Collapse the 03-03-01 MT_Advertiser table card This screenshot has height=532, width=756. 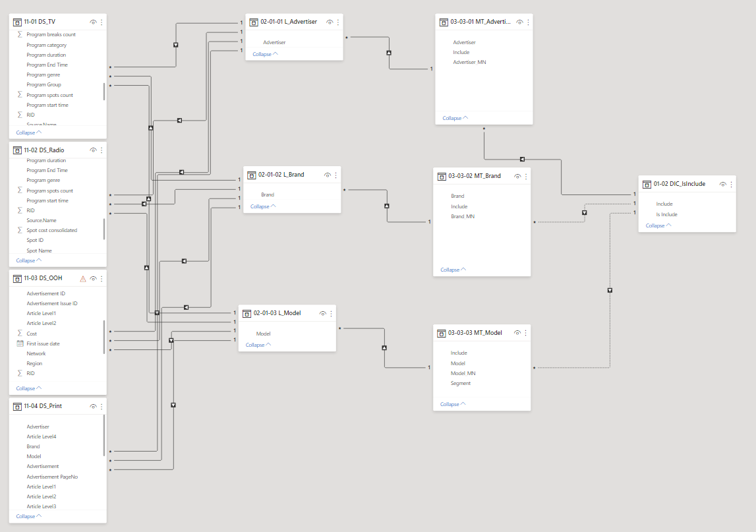pyautogui.click(x=455, y=118)
